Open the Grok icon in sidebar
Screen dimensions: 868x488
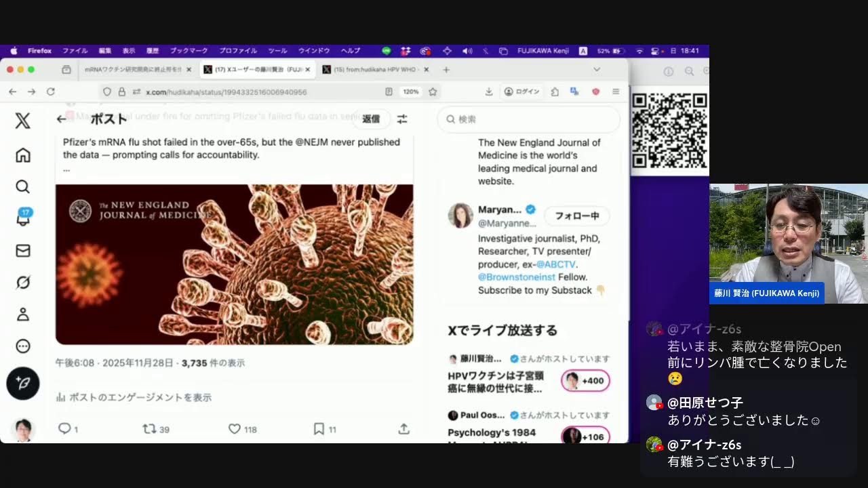pos(23,283)
